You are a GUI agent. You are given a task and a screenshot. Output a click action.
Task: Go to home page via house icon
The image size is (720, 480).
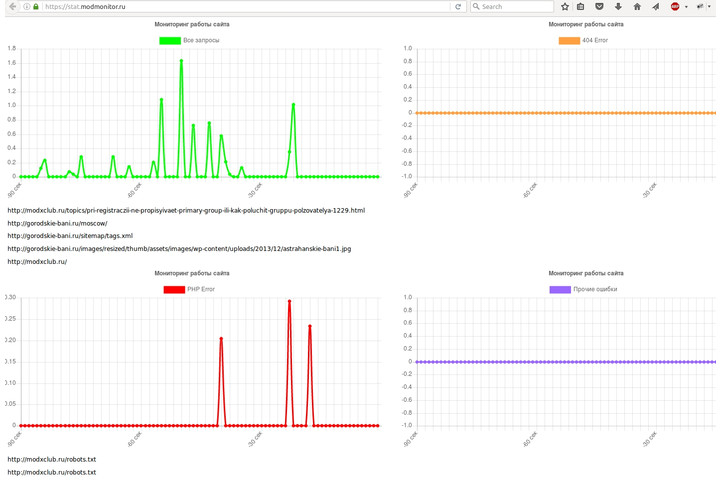click(637, 7)
